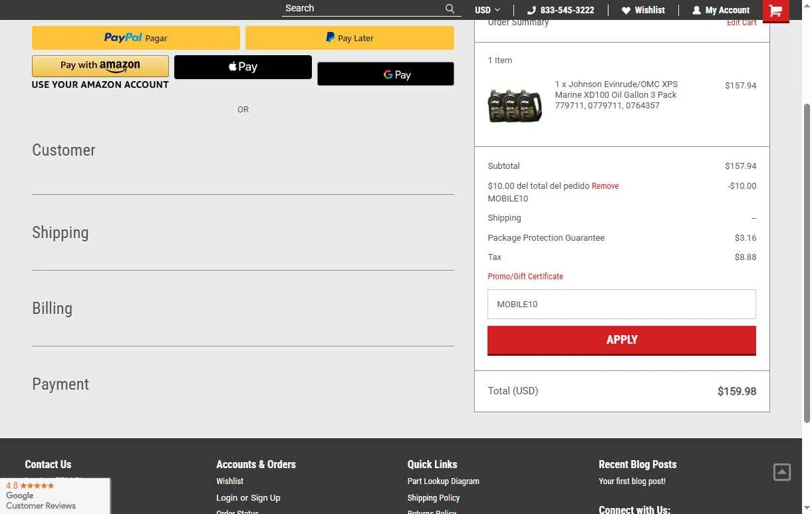
Task: Open the Shipping Policy link
Action: [434, 498]
